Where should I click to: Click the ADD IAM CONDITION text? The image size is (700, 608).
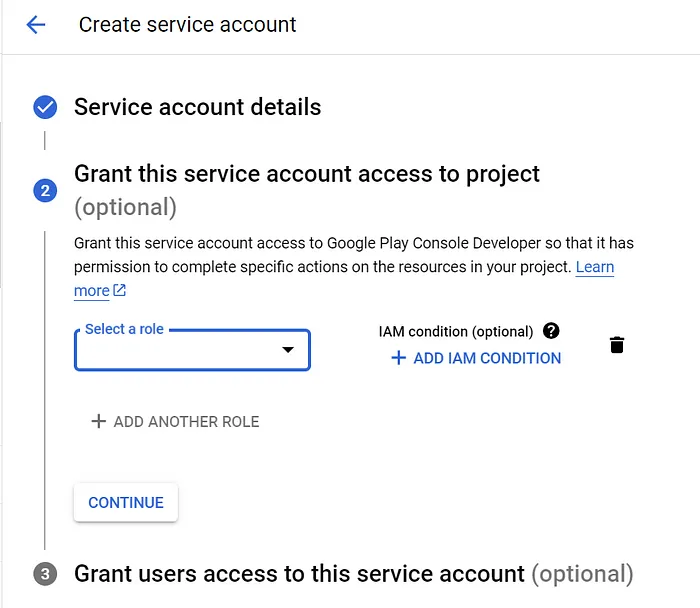[x=487, y=358]
